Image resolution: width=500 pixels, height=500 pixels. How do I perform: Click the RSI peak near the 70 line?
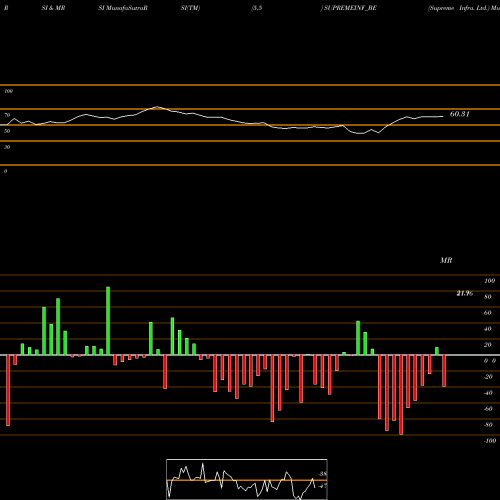(157, 107)
